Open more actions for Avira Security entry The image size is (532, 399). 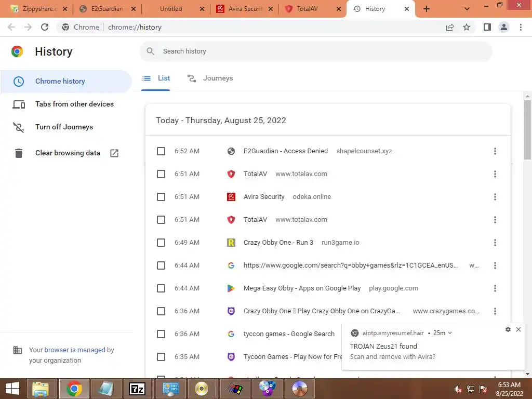[495, 197]
